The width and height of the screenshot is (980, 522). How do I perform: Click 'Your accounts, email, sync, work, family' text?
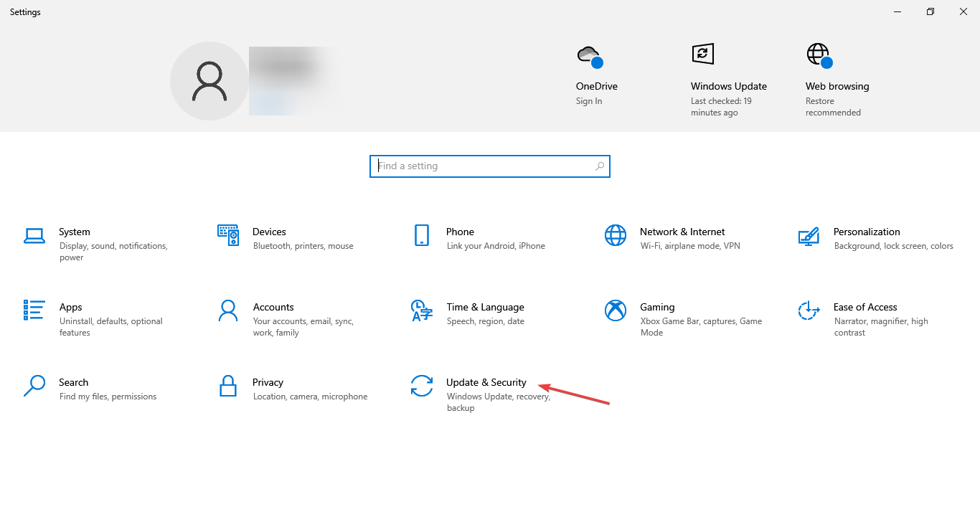pyautogui.click(x=303, y=327)
